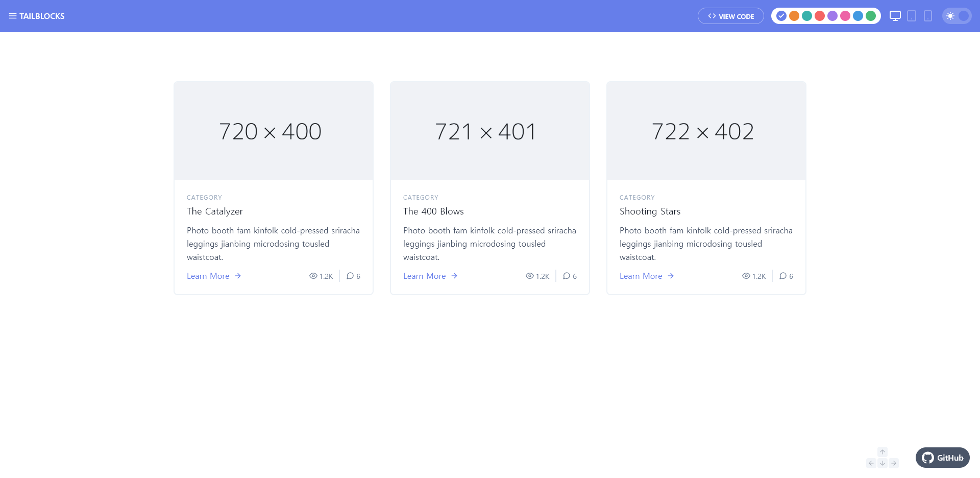980x478 pixels.
Task: Click the description paragraph under Shooting Stars
Action: point(706,244)
